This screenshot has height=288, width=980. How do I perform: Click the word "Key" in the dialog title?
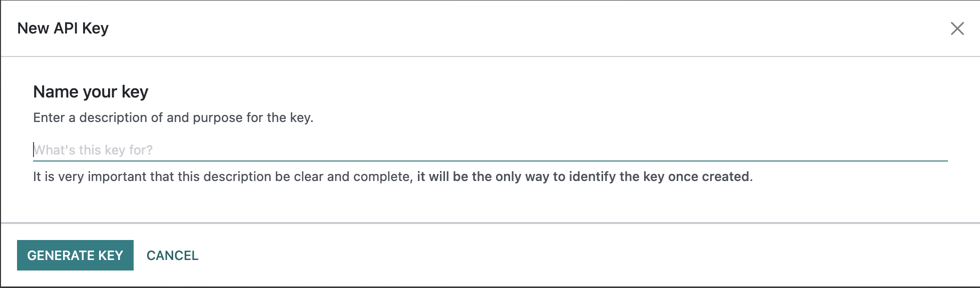(x=95, y=28)
